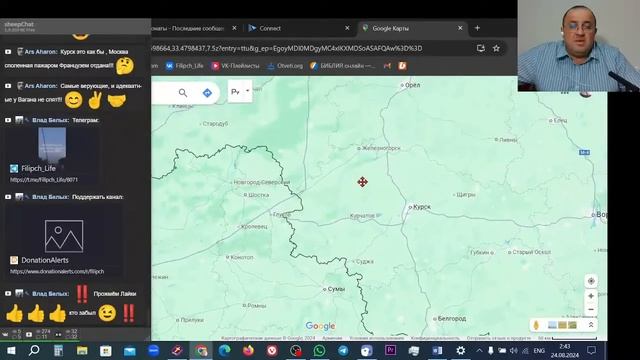Open Firefox from the taskbar
The height and width of the screenshot is (360, 640).
[248, 351]
